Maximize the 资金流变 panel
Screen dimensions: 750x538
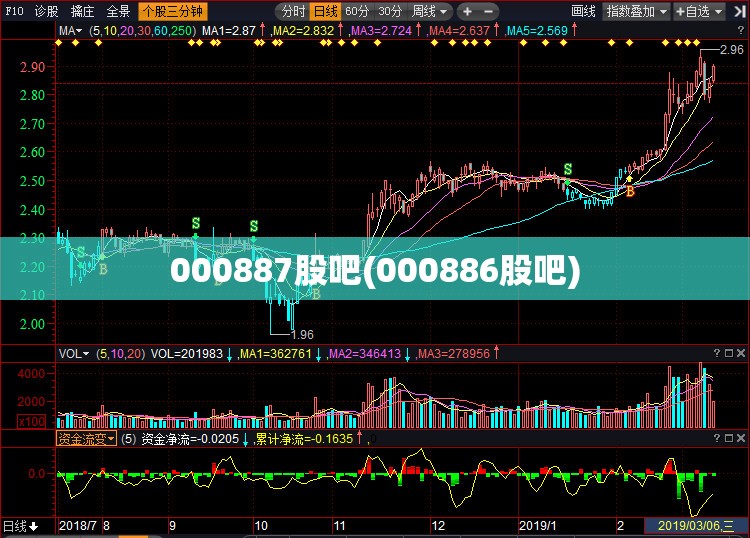728,438
